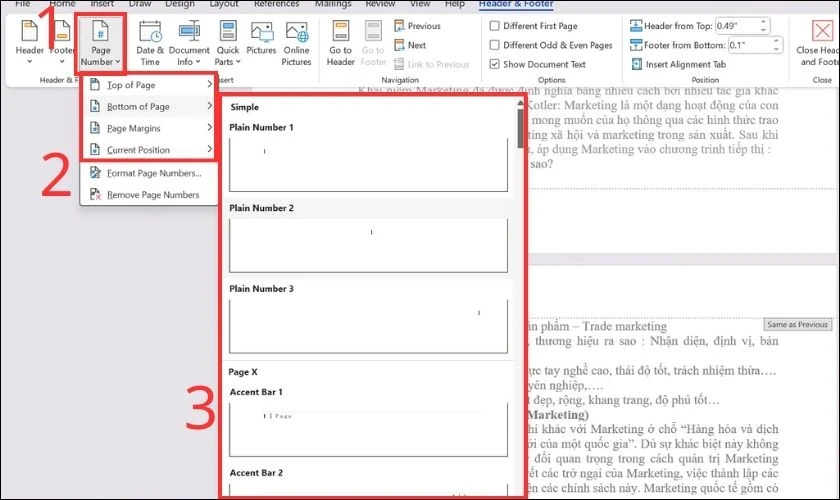This screenshot has width=840, height=500.
Task: Select Remove Page Numbers option
Action: point(152,195)
